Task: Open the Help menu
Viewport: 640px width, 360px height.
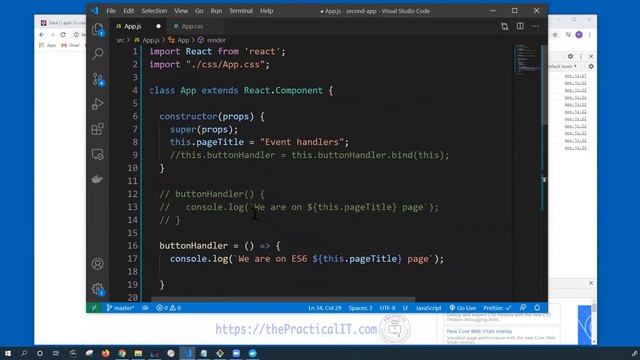Action: pos(267,11)
